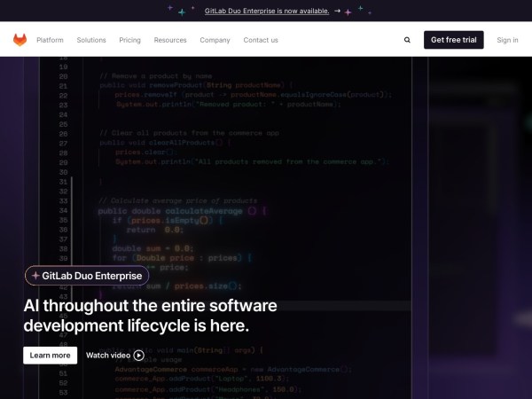Click the Sign in link
Screen dimensions: 532x399
pos(507,40)
